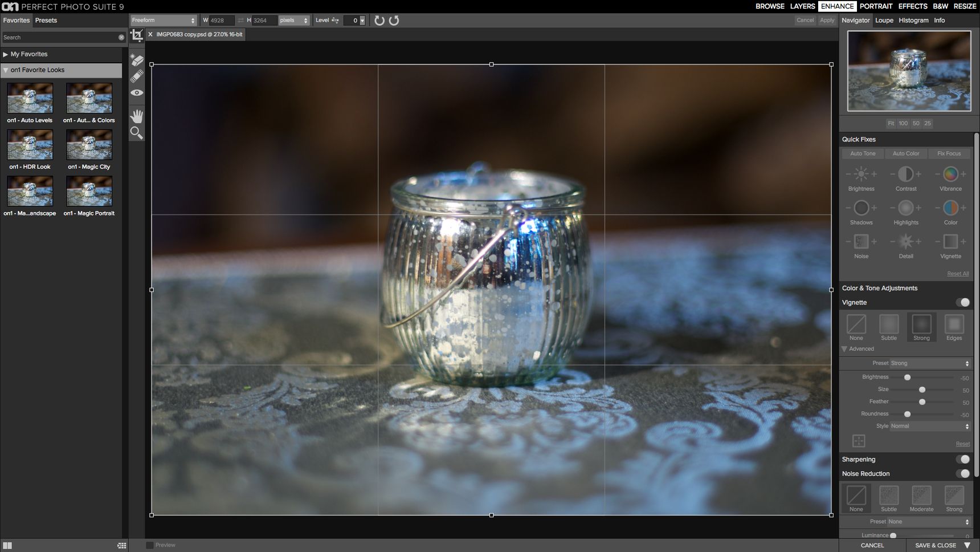Clear the search field icon

coord(121,38)
